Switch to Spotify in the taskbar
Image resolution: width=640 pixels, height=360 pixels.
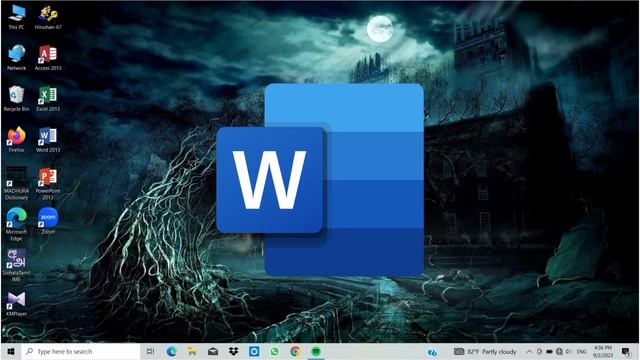click(316, 351)
